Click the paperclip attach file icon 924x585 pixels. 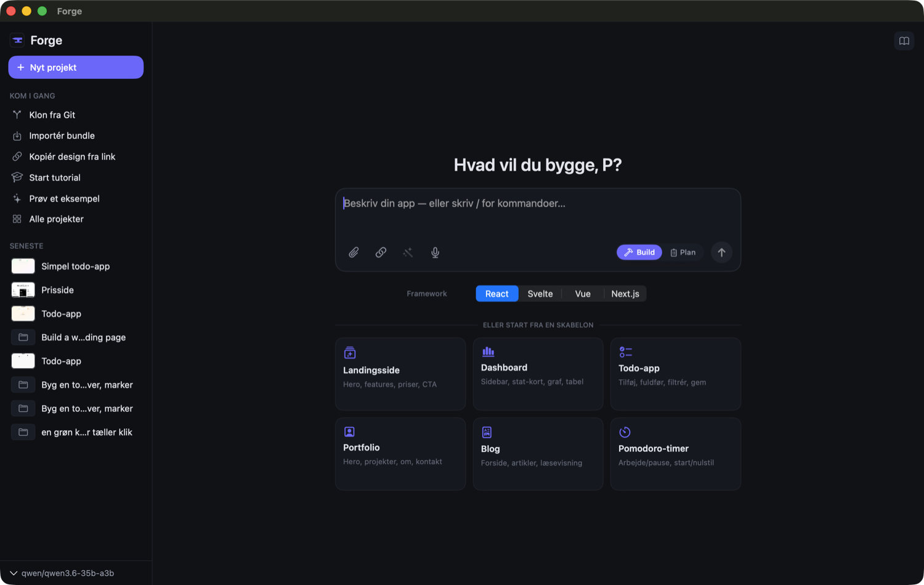tap(354, 252)
